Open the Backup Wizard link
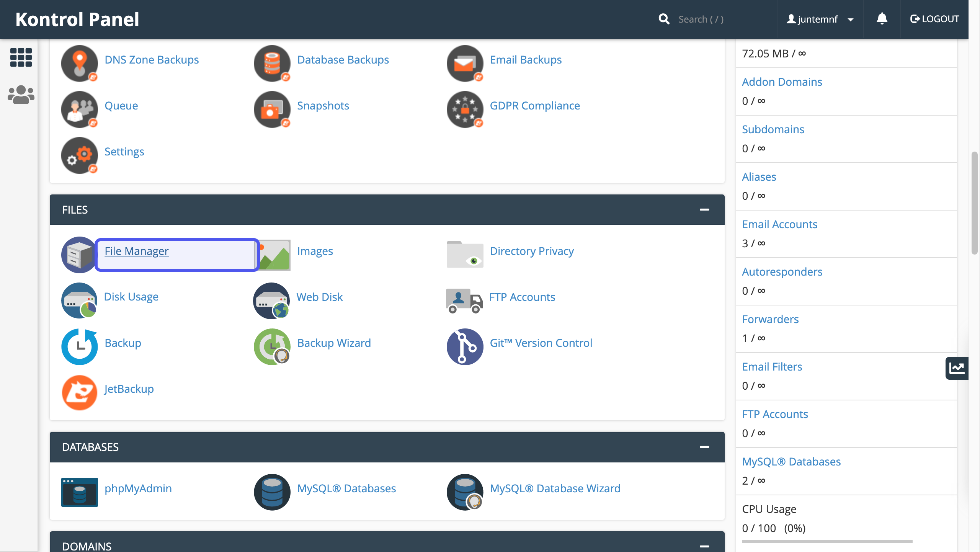The image size is (980, 552). point(334,343)
